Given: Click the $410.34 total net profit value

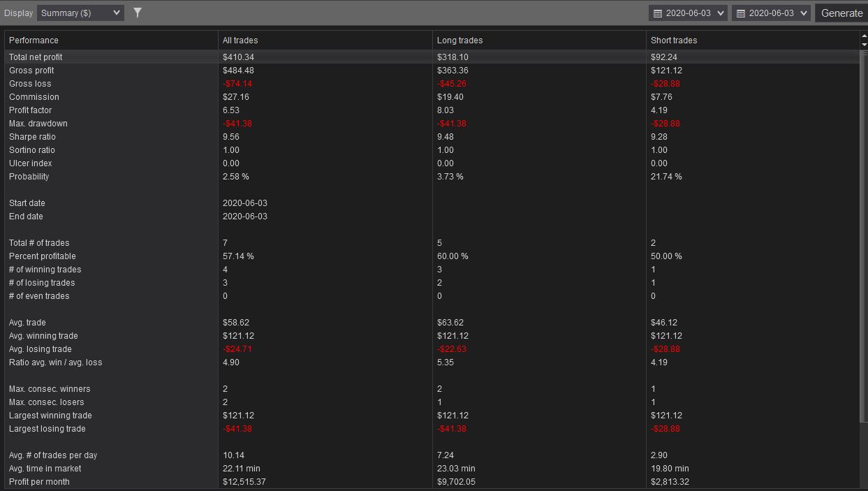Looking at the screenshot, I should (239, 57).
